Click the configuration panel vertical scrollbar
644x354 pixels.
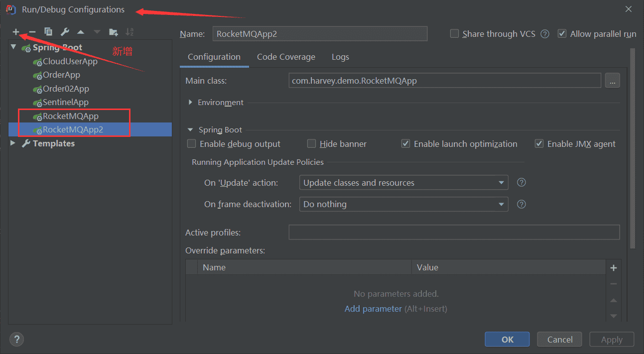[633, 148]
